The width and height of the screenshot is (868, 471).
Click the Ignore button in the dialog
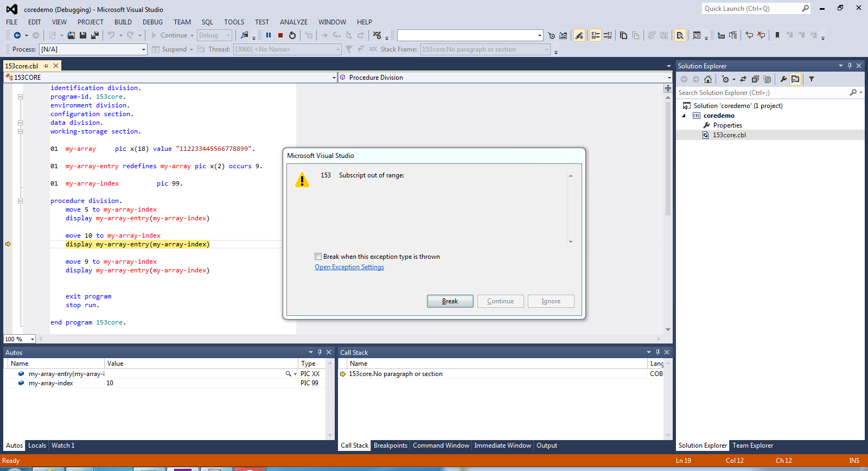point(551,301)
